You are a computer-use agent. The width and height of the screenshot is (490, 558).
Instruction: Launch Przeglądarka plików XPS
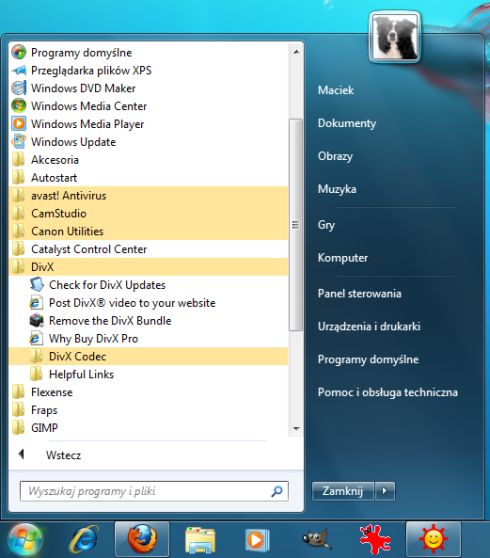tap(148, 70)
